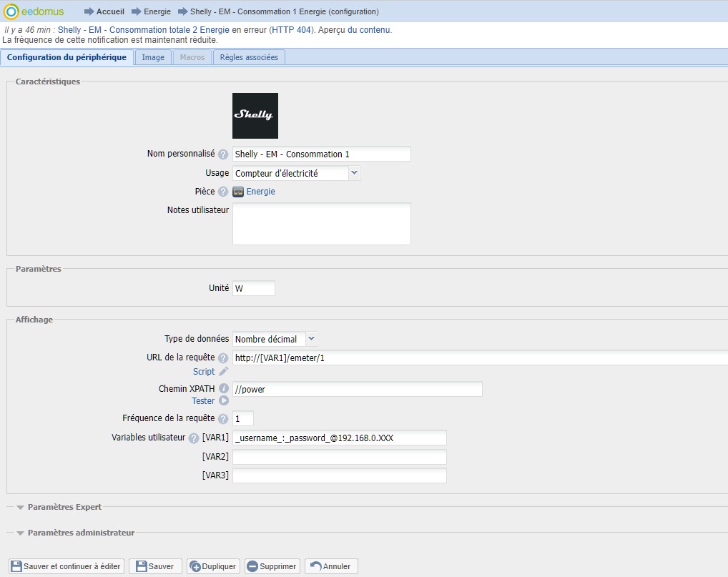The width and height of the screenshot is (728, 577).
Task: Click the Paramètres section heading
Action: 39,269
